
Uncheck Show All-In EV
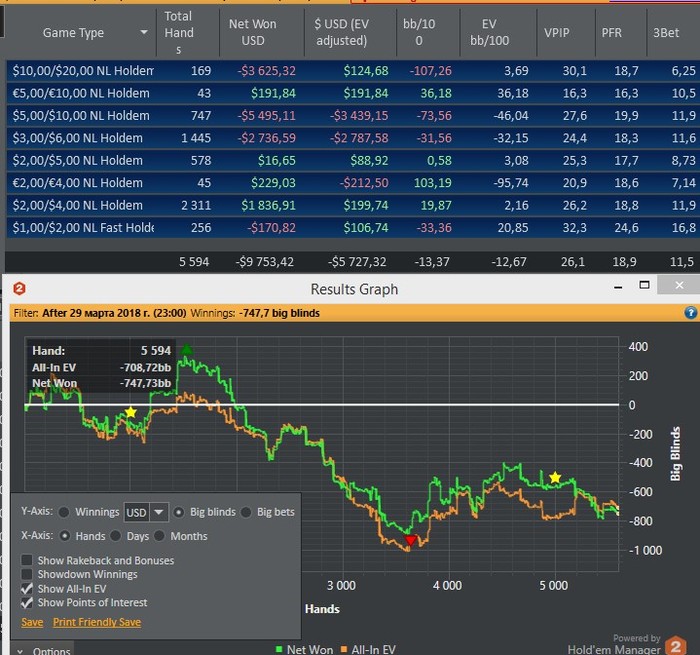pyautogui.click(x=28, y=589)
